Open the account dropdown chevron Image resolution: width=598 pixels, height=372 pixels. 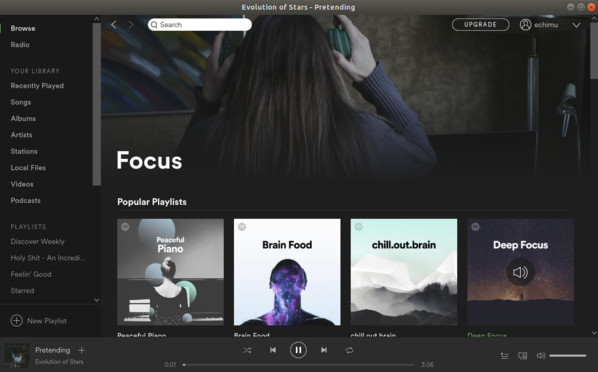(x=576, y=25)
